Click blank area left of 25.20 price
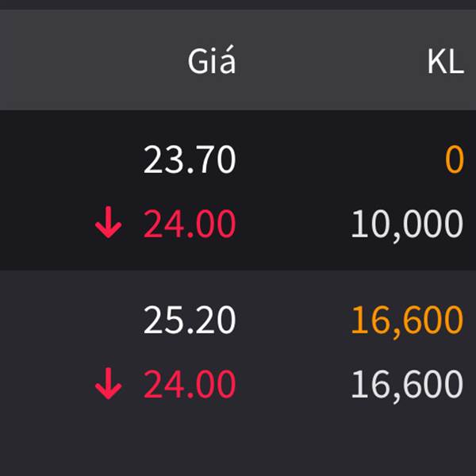The width and height of the screenshot is (476, 476). [x=63, y=321]
